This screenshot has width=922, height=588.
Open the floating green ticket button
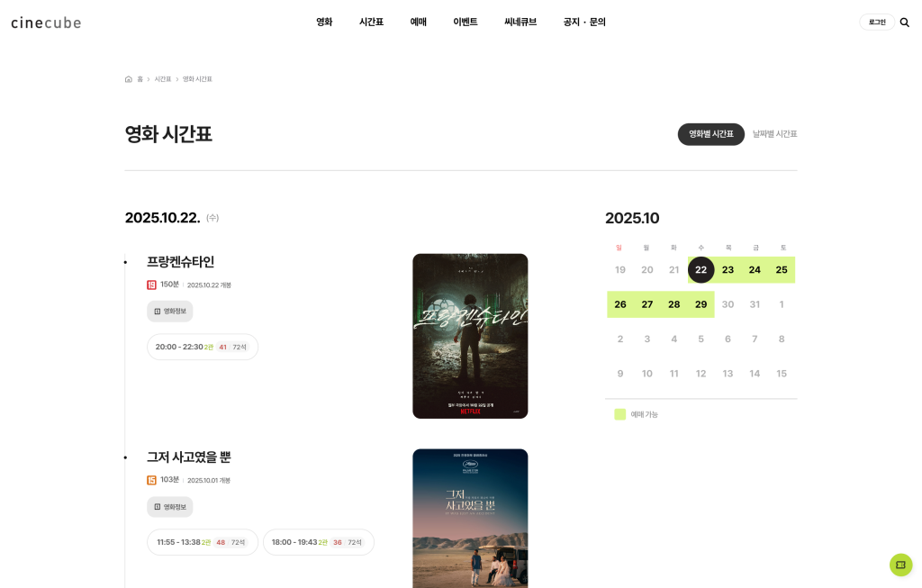[x=900, y=565]
